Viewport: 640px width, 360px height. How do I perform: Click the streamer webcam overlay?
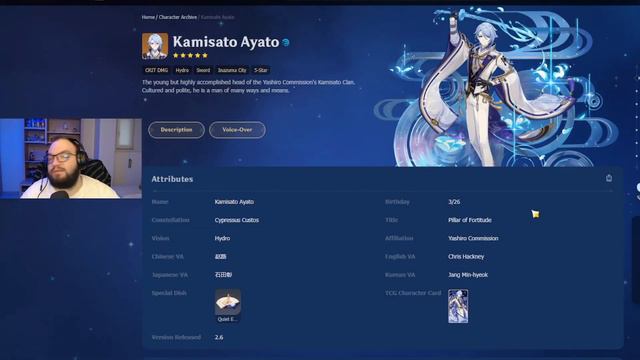coord(71,158)
